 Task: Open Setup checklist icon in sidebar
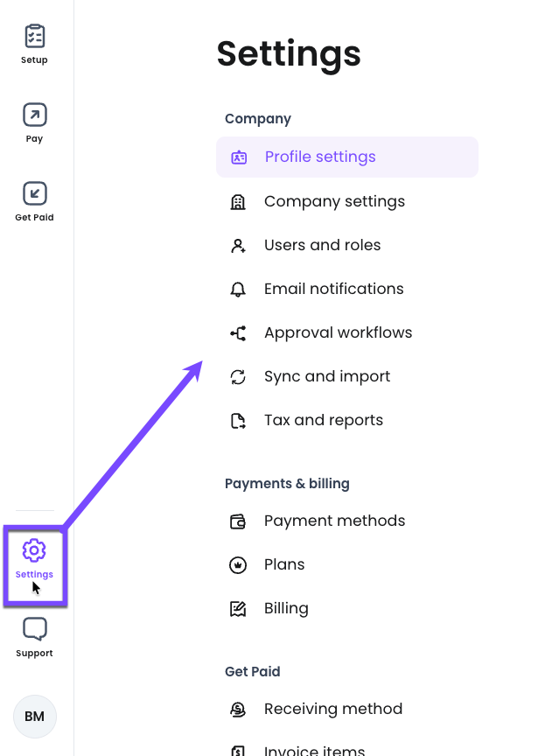pyautogui.click(x=35, y=36)
